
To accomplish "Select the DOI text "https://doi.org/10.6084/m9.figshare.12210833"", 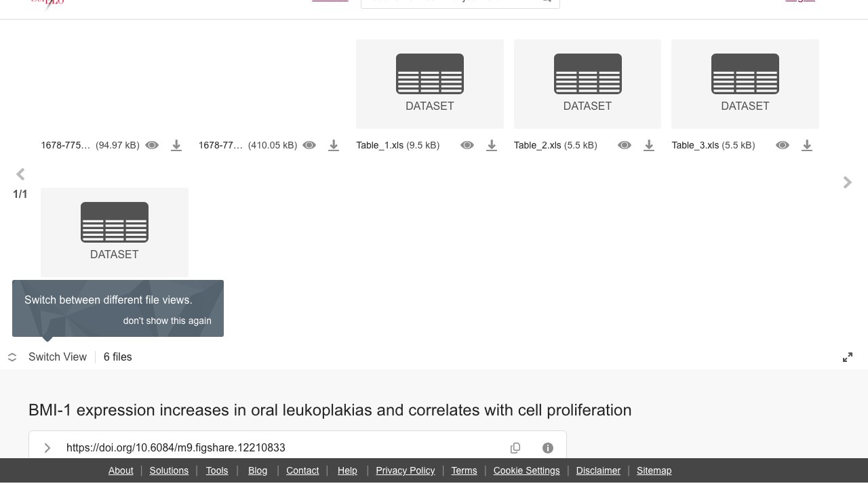I will point(176,447).
